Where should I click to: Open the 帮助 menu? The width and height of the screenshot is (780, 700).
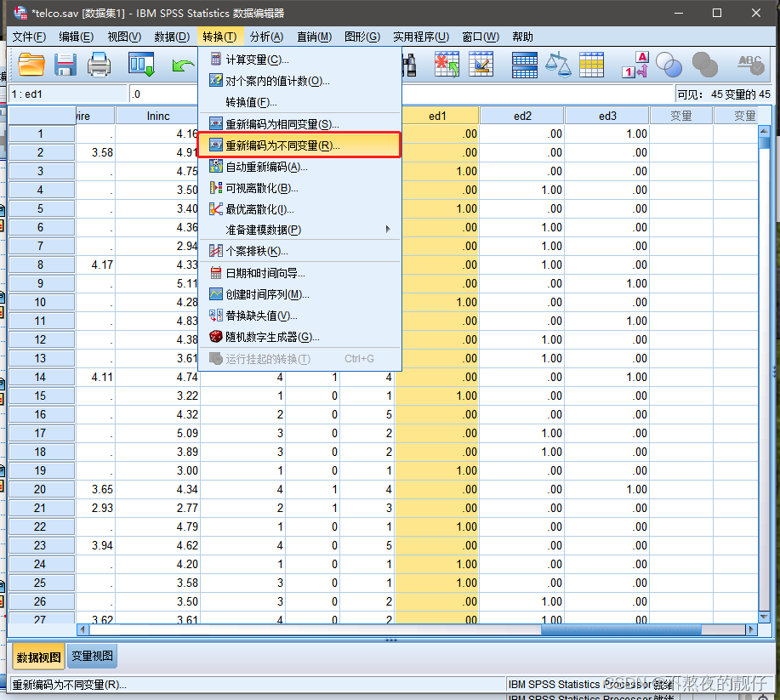pos(523,37)
